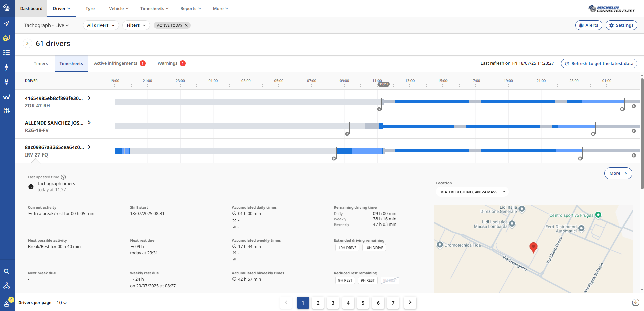This screenshot has height=311, width=644.
Task: Open the lightning bolt sidebar icon
Action: tap(7, 67)
